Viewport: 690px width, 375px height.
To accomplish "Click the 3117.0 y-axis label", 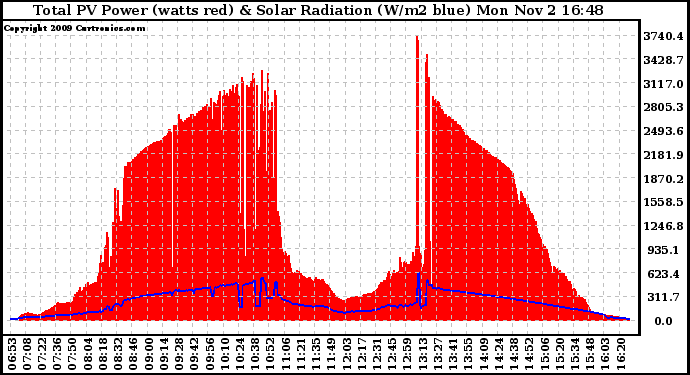I will [663, 84].
